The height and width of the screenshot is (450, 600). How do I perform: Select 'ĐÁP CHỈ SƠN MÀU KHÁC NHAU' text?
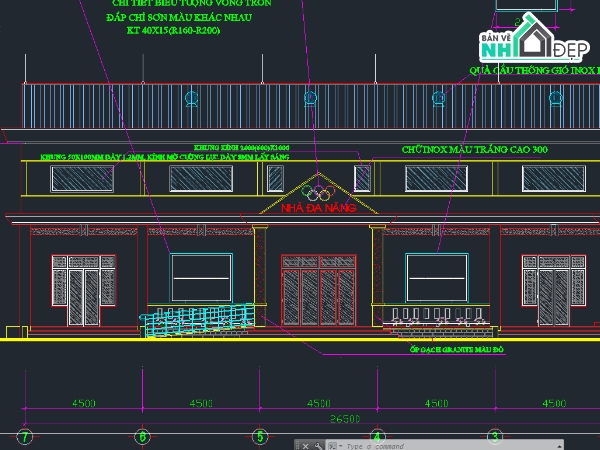pyautogui.click(x=179, y=18)
